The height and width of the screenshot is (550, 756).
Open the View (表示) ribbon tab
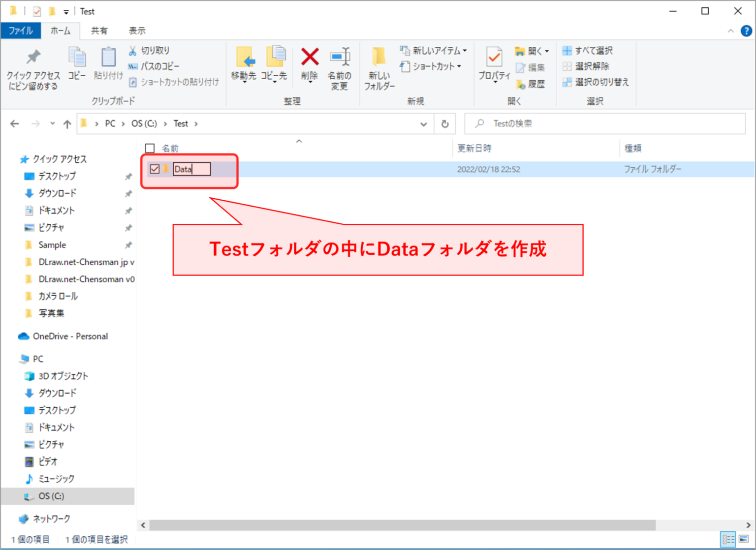point(137,31)
